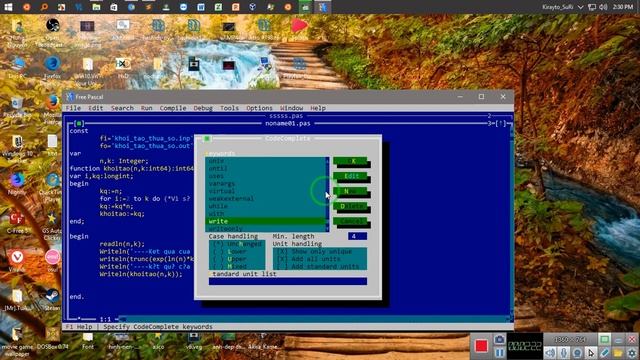
Task: Click Cancel in CodeComplete dialog
Action: click(350, 221)
